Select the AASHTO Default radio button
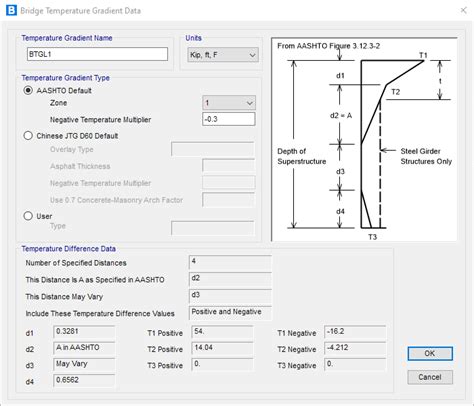The width and height of the screenshot is (474, 406). coord(28,90)
